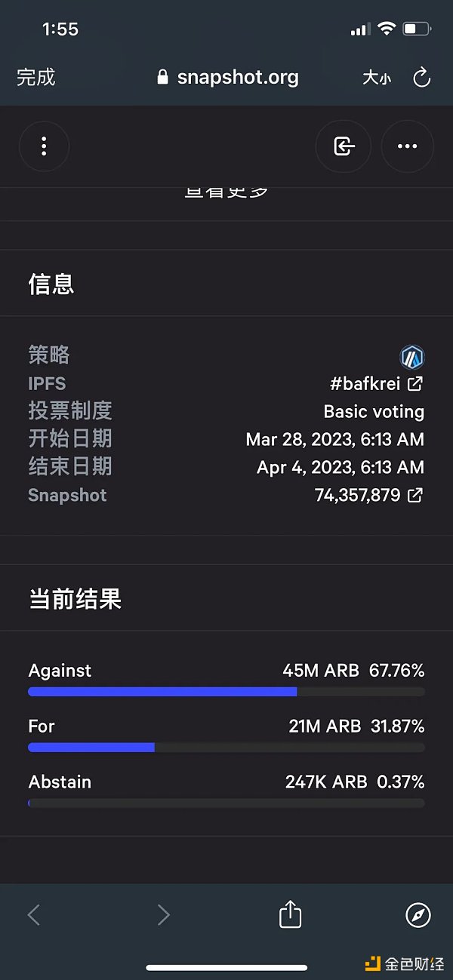Open Snapshot block 74,357,879 link
The height and width of the screenshot is (980, 453).
(368, 495)
